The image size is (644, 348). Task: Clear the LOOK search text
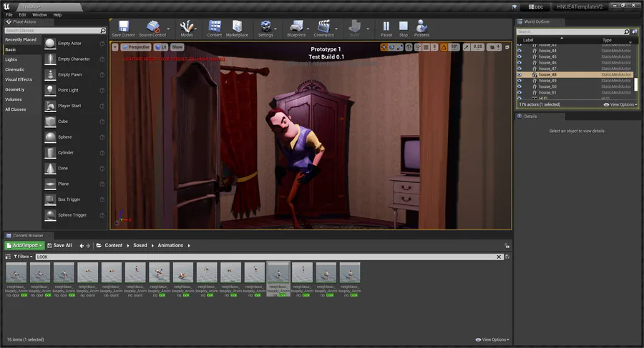[x=499, y=257]
